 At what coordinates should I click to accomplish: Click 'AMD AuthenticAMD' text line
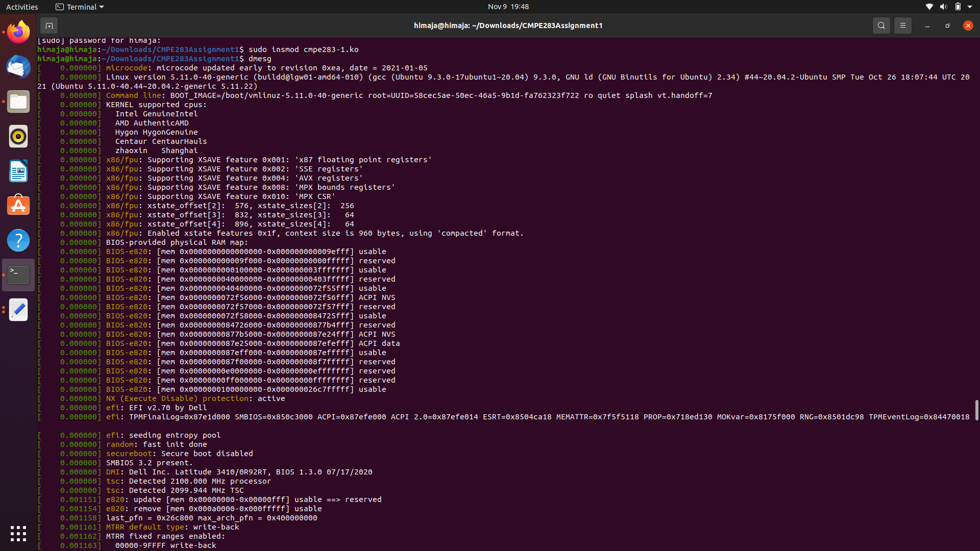pyautogui.click(x=152, y=123)
